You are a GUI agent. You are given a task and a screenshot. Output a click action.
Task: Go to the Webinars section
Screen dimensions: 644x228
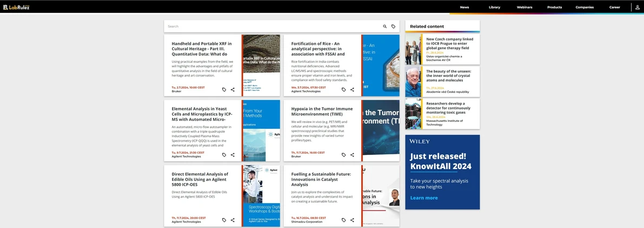point(525,8)
